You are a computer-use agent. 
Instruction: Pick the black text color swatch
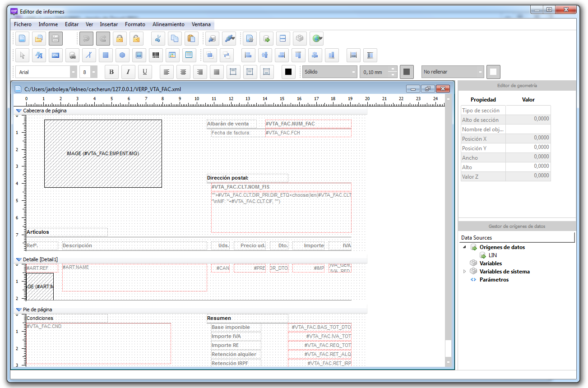[x=288, y=72]
